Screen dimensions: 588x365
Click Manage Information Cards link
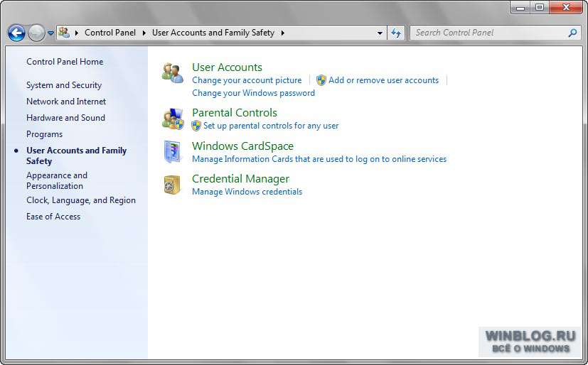click(x=319, y=159)
